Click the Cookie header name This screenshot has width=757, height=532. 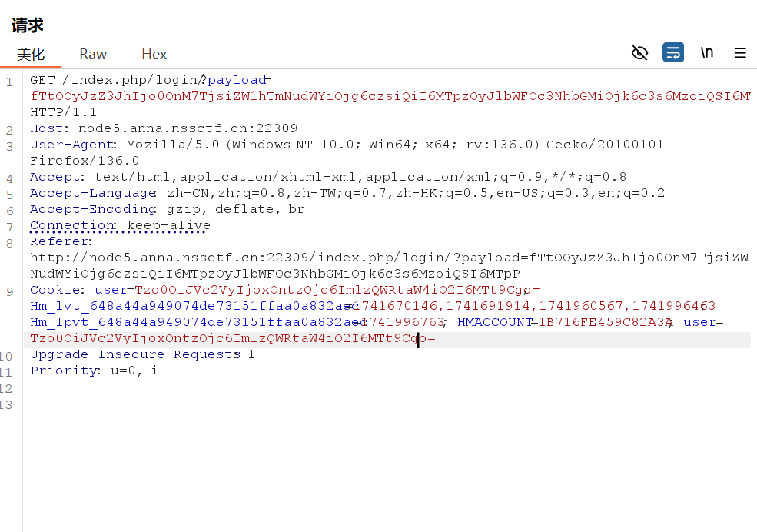pyautogui.click(x=55, y=290)
